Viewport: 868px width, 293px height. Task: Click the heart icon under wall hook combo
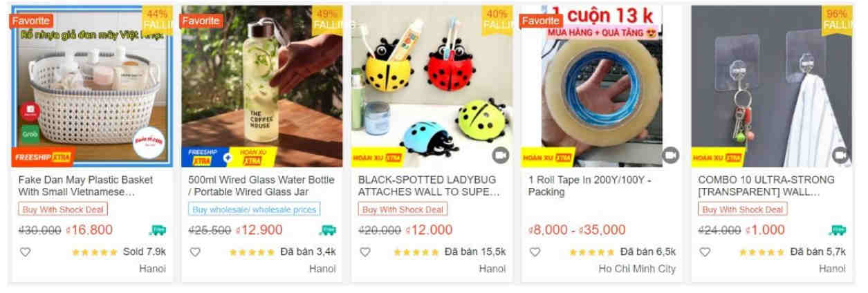point(705,252)
